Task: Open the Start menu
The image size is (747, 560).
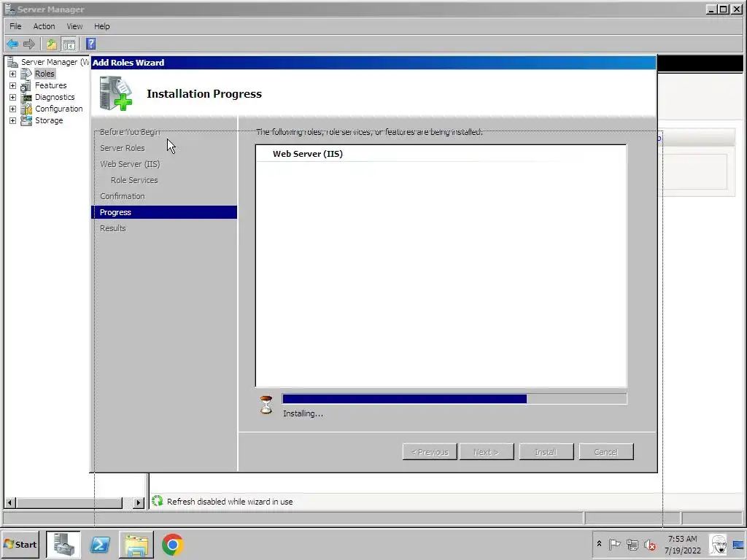Action: 20,545
